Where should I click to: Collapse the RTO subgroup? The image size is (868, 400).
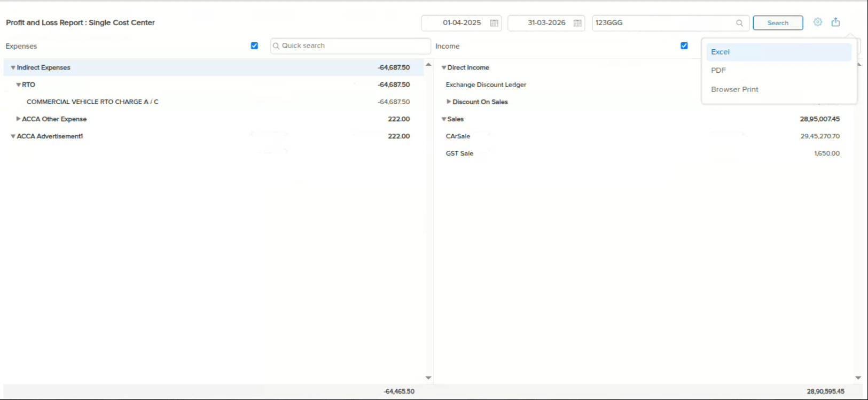point(19,85)
